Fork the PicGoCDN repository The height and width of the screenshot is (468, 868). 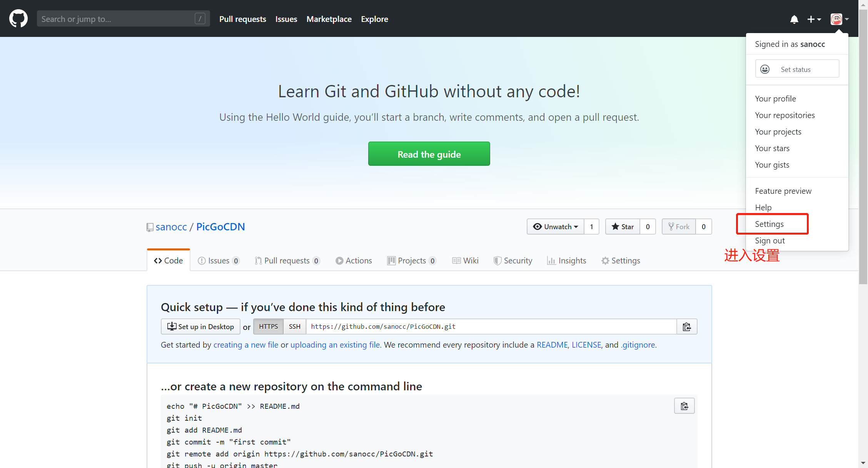pos(679,227)
